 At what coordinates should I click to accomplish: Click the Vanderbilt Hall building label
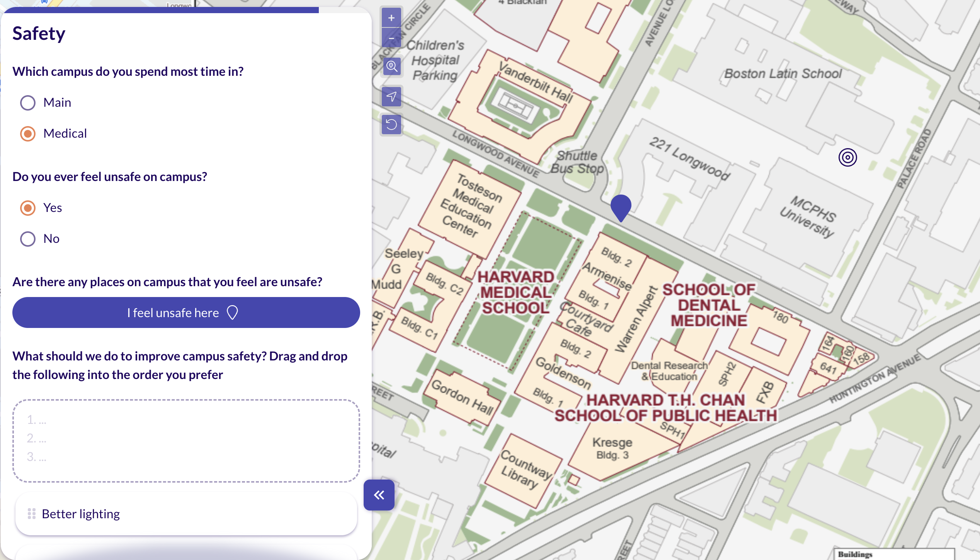click(536, 82)
